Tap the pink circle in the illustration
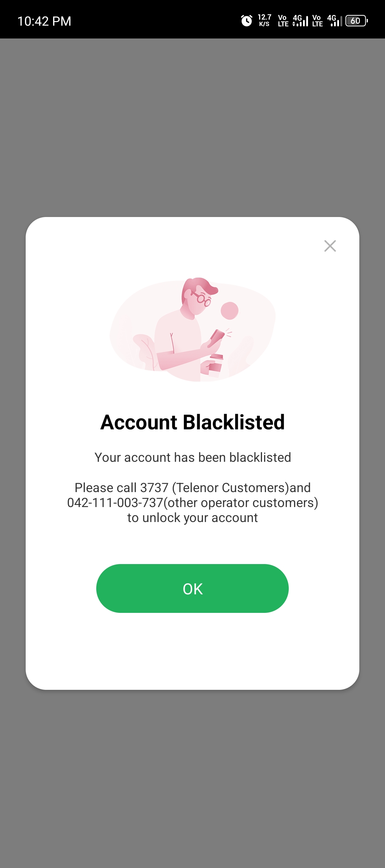This screenshot has width=385, height=868. (x=230, y=311)
